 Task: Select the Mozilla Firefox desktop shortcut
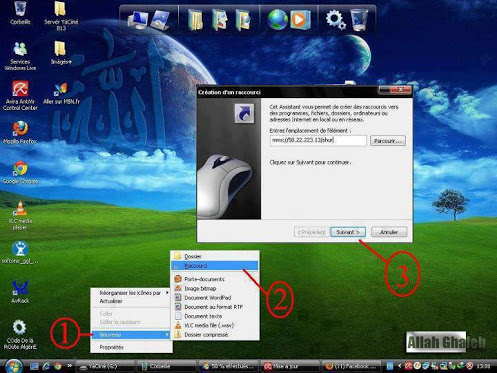click(20, 133)
